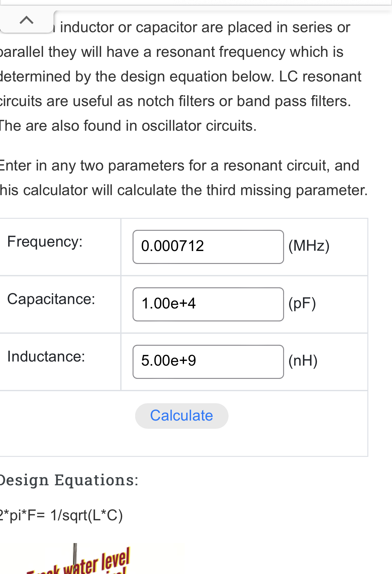Tap the upward chevron collapse tab
The image size is (392, 574).
[27, 21]
